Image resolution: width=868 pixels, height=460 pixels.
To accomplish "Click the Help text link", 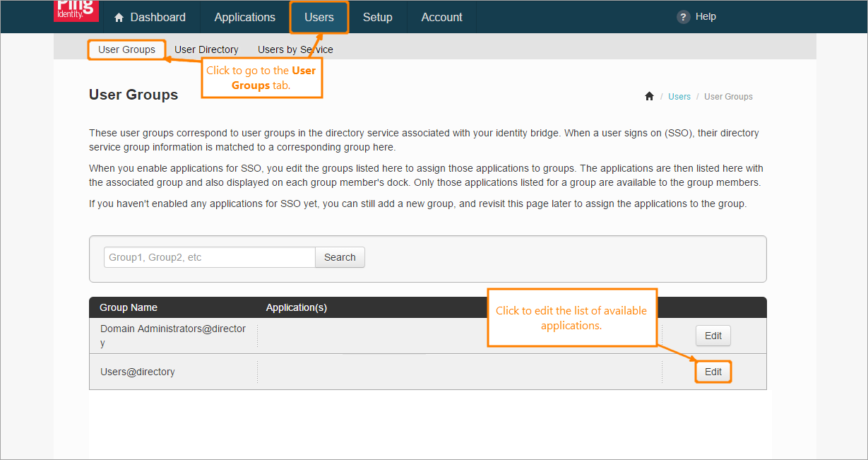I will [706, 17].
